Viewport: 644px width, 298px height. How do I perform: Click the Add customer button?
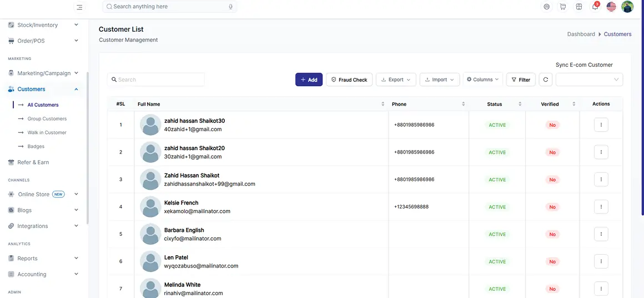tap(309, 80)
